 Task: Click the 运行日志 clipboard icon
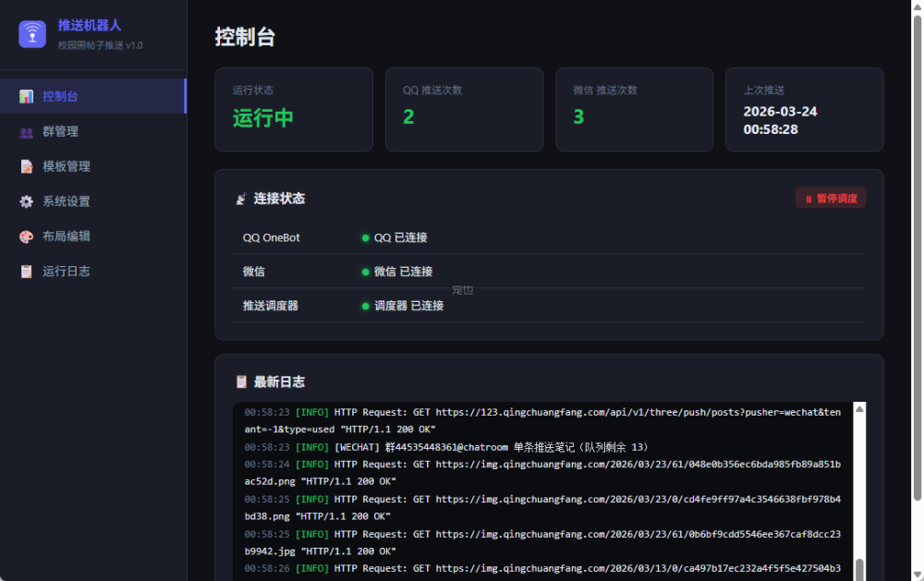click(x=26, y=272)
